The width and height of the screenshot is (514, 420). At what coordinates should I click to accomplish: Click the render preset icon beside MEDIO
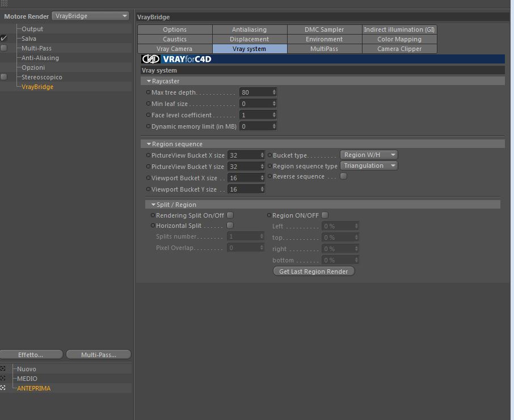[3, 378]
